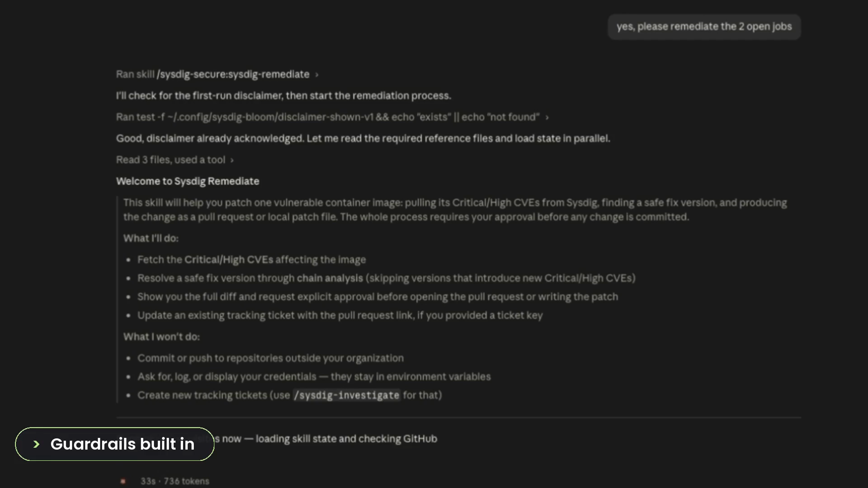The image size is (868, 488).
Task: Click the 'What I'll do:' subheading
Action: [x=151, y=239]
